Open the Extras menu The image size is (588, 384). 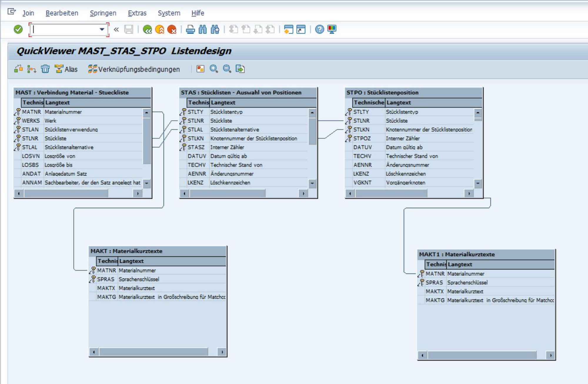[x=137, y=13]
